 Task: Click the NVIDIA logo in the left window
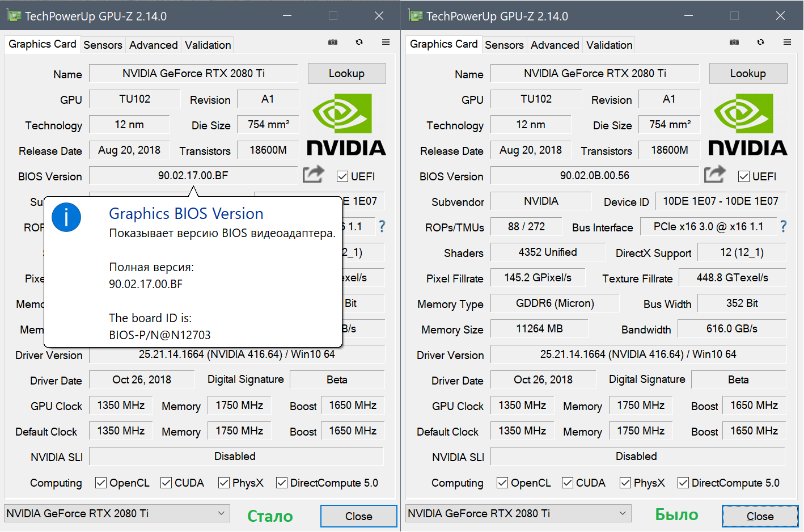pyautogui.click(x=346, y=124)
